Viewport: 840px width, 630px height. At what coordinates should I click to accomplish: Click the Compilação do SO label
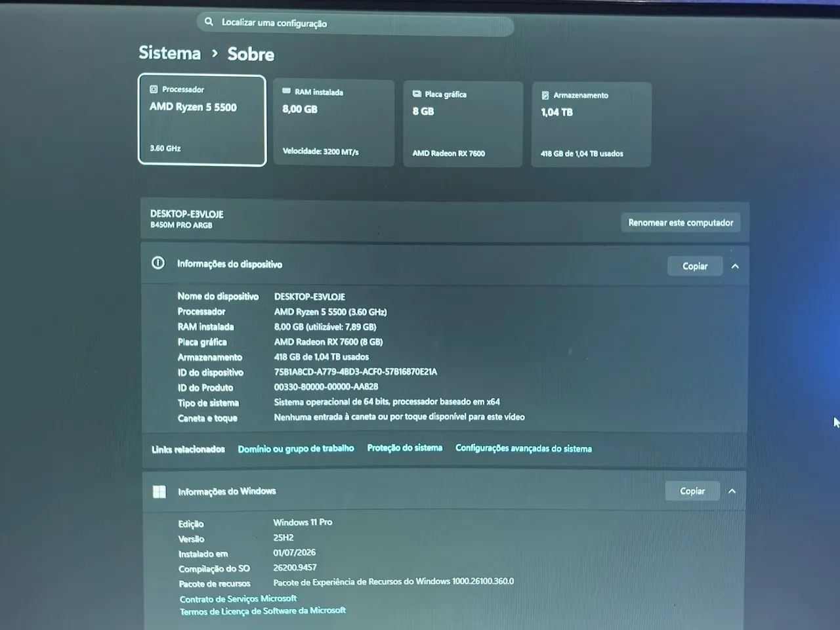tap(215, 569)
